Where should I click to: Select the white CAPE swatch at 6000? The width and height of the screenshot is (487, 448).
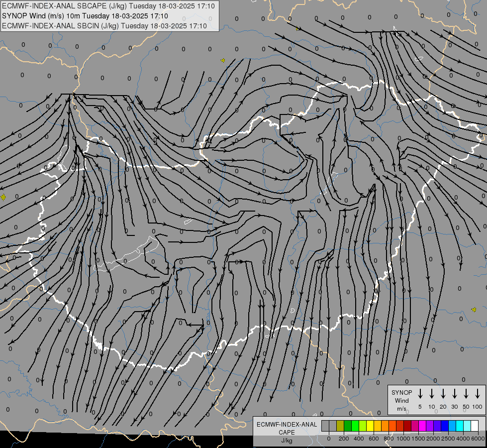click(x=475, y=426)
